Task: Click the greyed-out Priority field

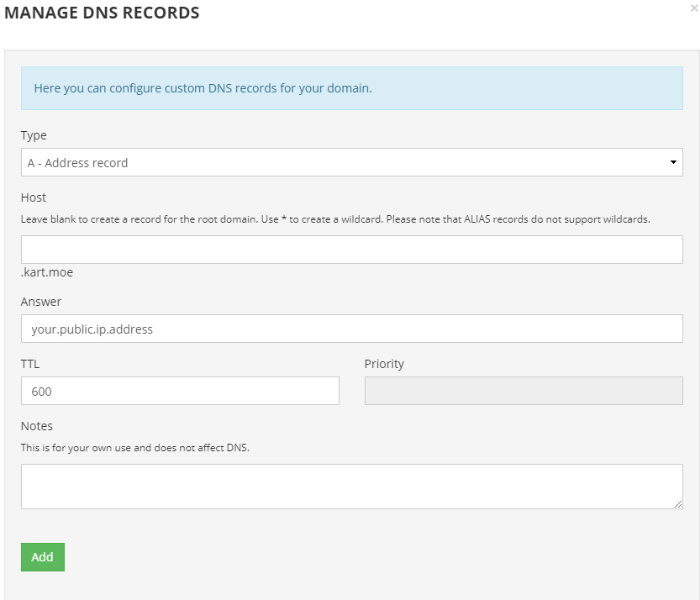Action: click(x=524, y=391)
